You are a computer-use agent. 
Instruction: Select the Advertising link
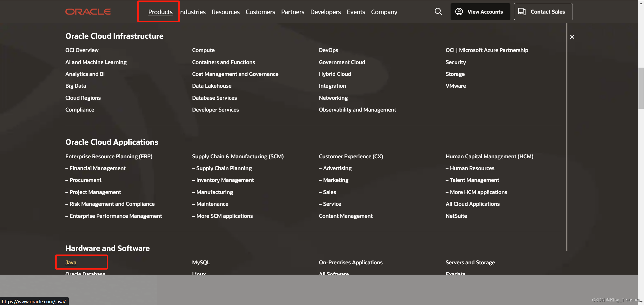(x=335, y=168)
